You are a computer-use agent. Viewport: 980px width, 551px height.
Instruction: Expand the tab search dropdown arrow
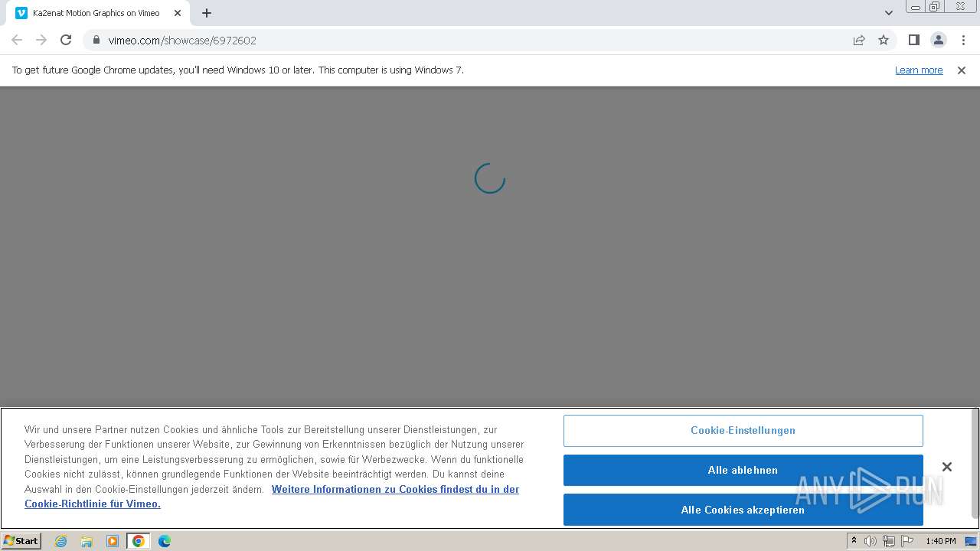(888, 13)
